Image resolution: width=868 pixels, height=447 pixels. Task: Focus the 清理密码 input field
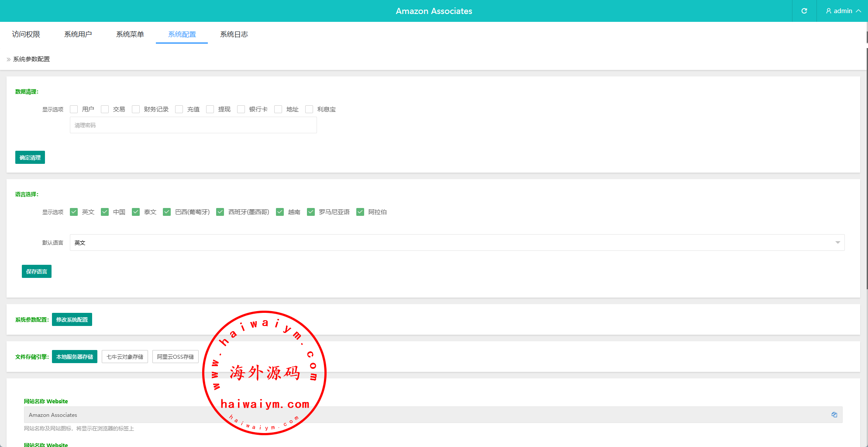pos(193,125)
